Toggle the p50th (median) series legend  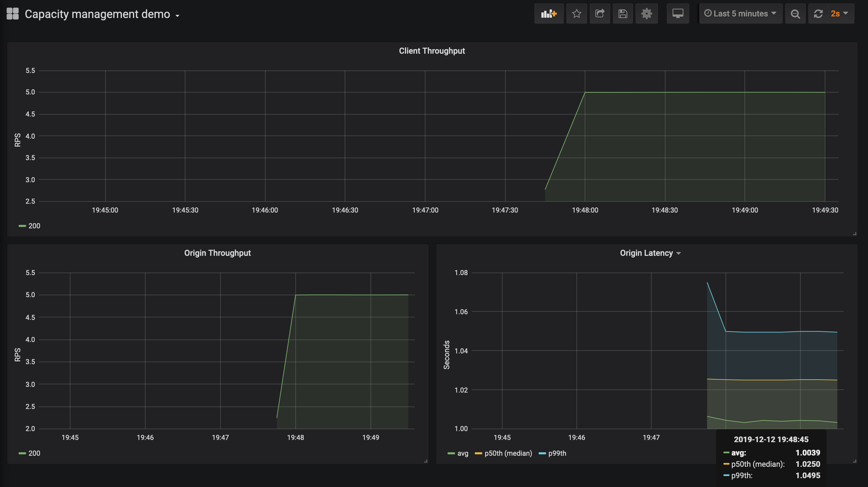(x=508, y=453)
